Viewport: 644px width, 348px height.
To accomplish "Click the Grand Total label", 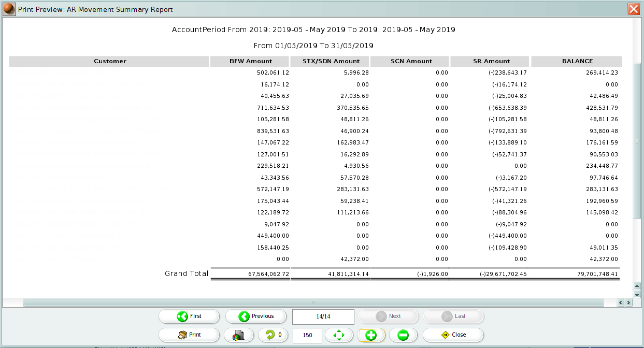I will tap(187, 273).
